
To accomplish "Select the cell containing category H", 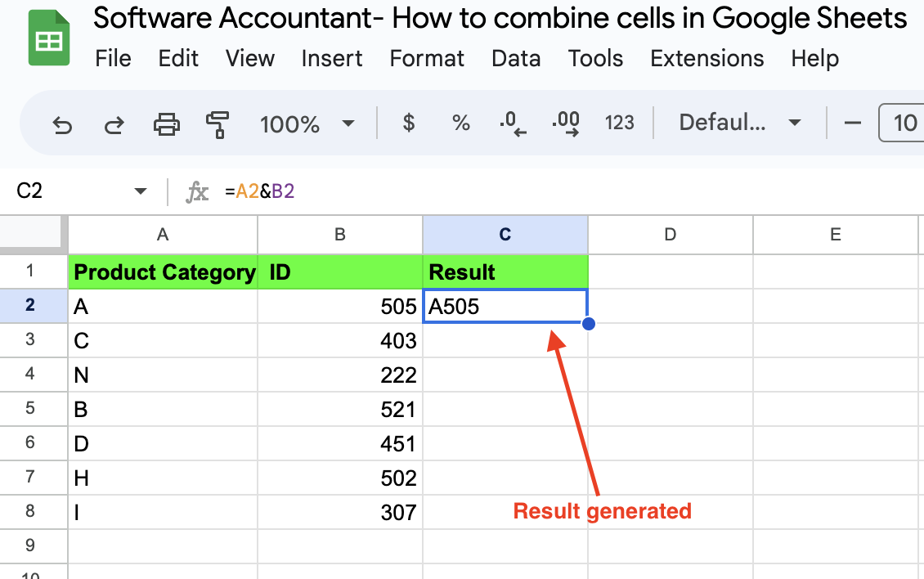I will (163, 478).
